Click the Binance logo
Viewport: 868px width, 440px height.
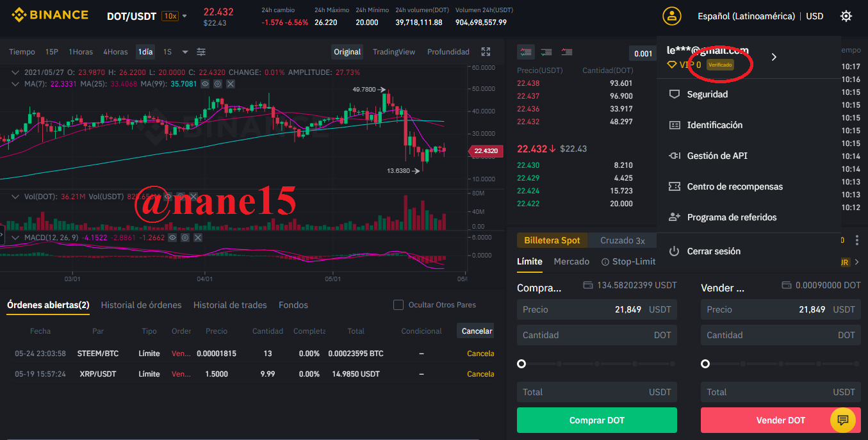coord(49,15)
